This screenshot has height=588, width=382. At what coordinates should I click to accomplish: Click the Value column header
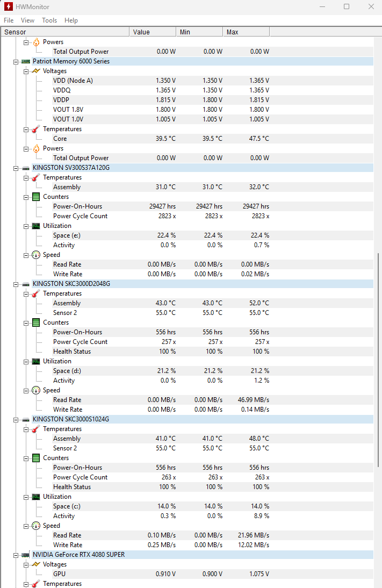tap(153, 32)
